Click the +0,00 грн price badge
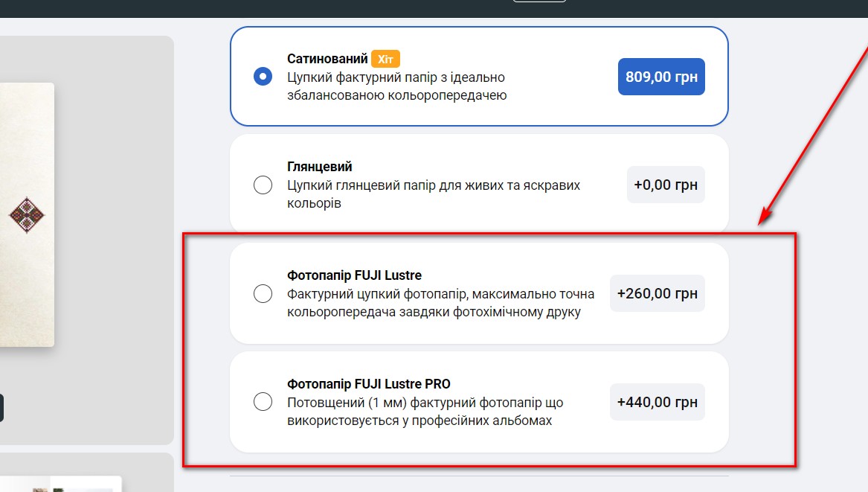Screen dimensions: 868x492 coord(666,185)
